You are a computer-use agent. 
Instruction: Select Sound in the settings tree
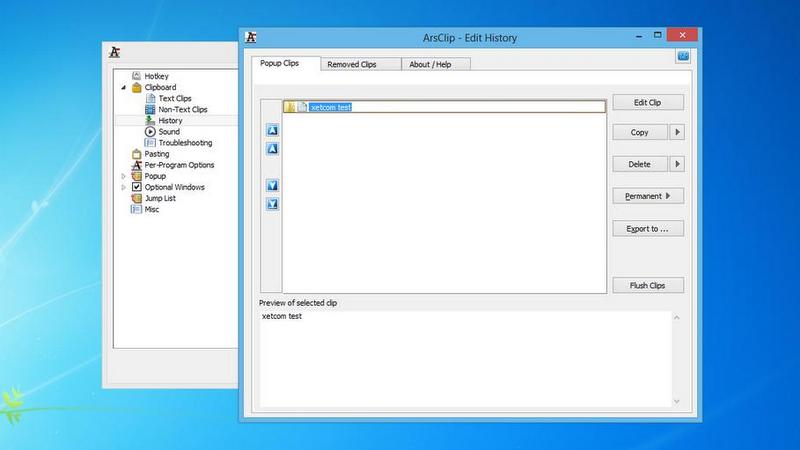[169, 132]
